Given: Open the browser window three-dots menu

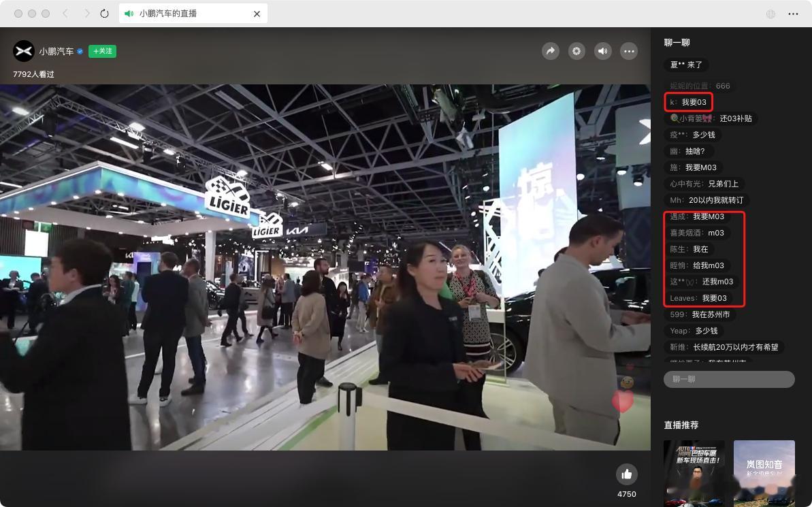Looking at the screenshot, I should [x=793, y=14].
